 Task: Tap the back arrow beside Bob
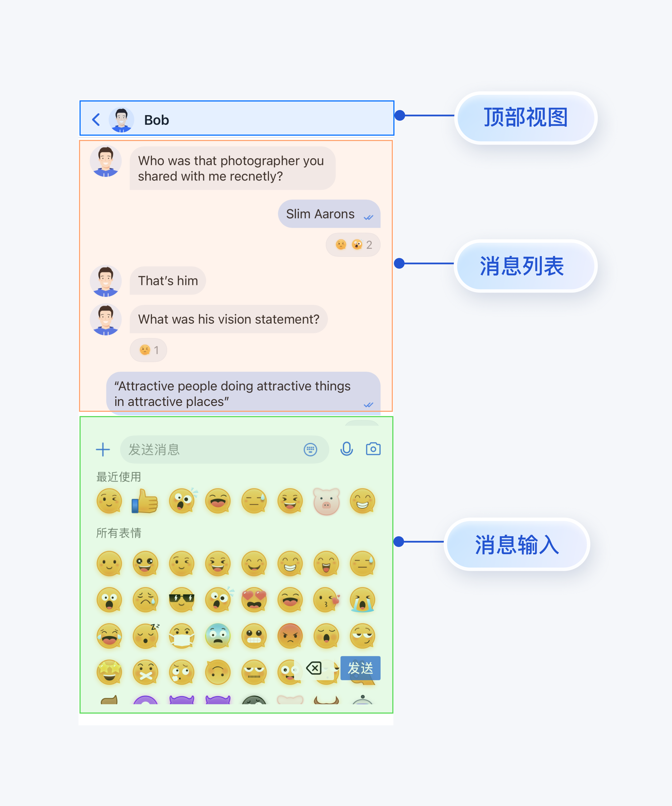[96, 120]
